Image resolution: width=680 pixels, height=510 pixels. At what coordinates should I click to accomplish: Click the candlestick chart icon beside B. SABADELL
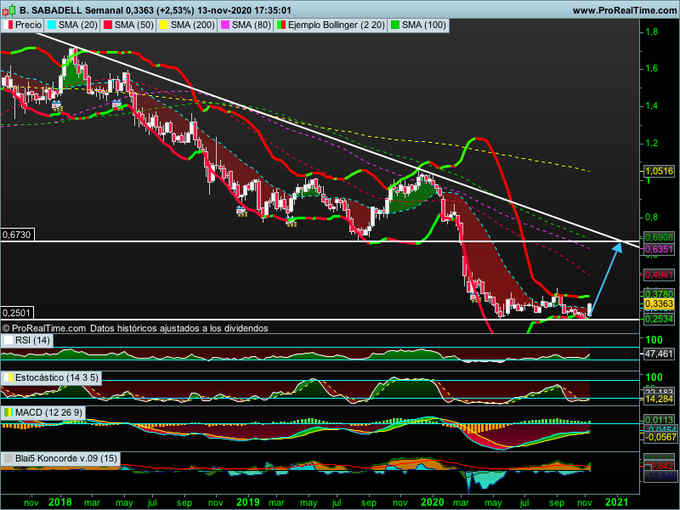coord(9,10)
